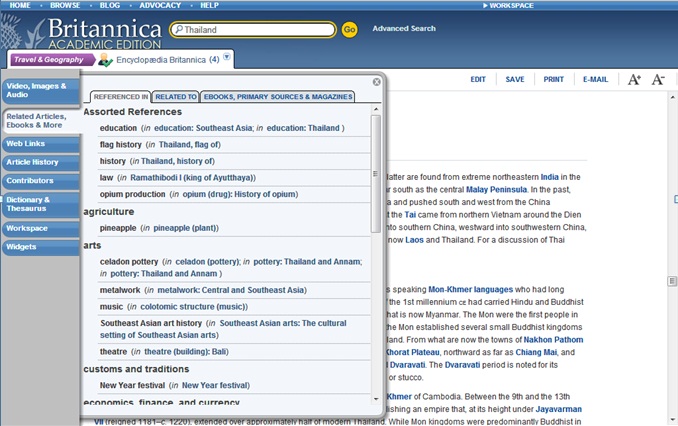Screen dimensions: 678x426
Task: Click the main page scrollbar thumb
Action: 672,281
